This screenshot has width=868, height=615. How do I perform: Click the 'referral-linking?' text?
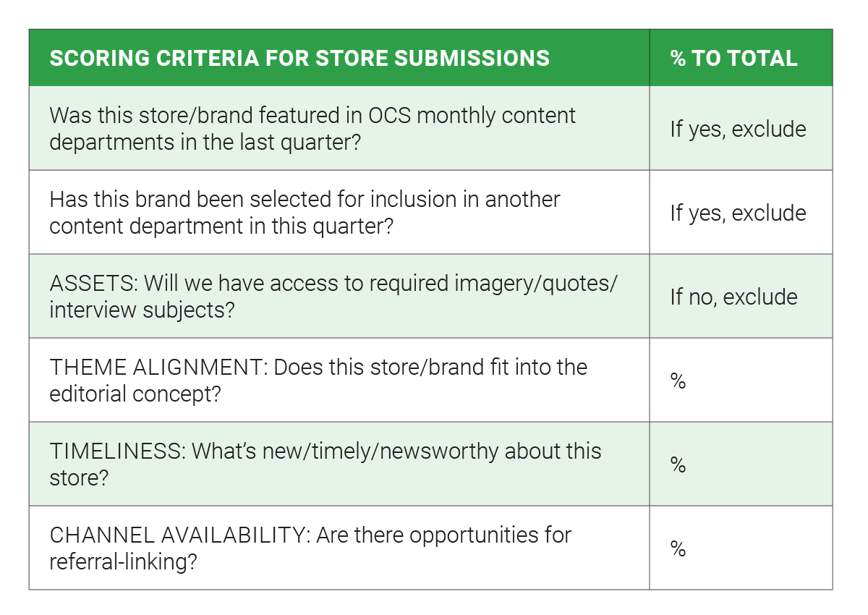[123, 561]
